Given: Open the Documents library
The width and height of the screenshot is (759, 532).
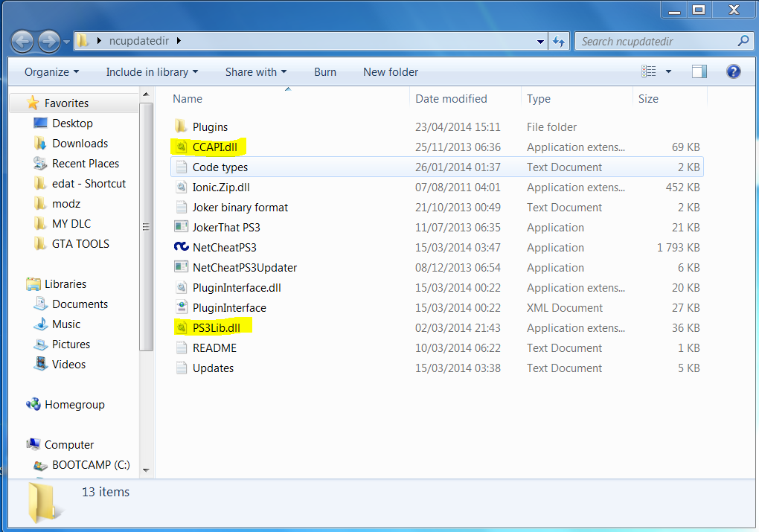Looking at the screenshot, I should point(80,304).
